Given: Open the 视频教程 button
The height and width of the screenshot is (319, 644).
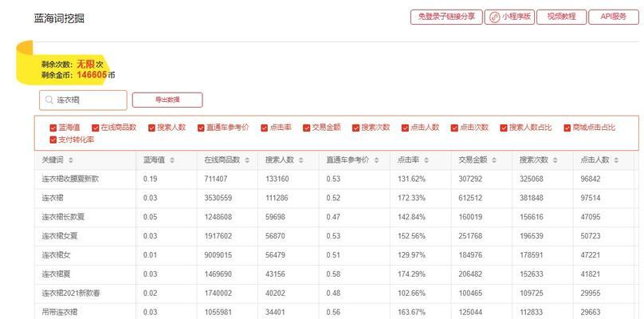Looking at the screenshot, I should (561, 18).
